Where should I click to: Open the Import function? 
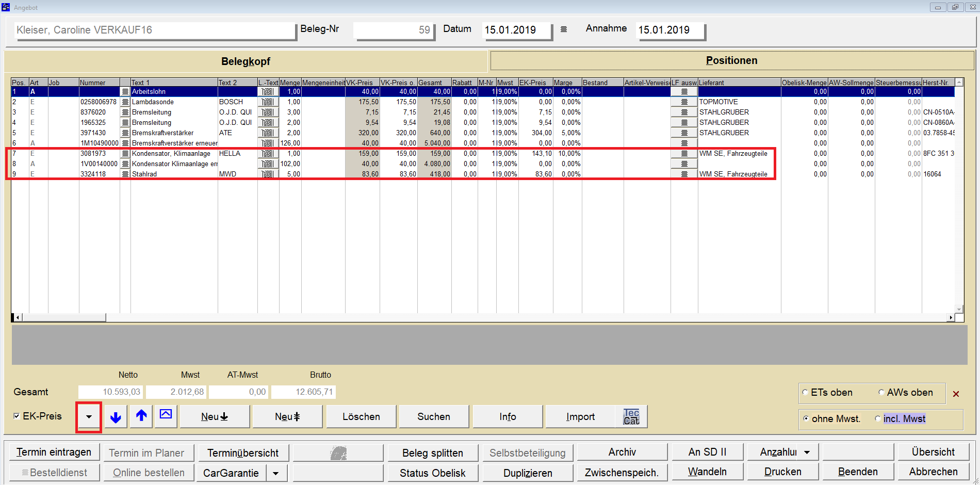580,417
